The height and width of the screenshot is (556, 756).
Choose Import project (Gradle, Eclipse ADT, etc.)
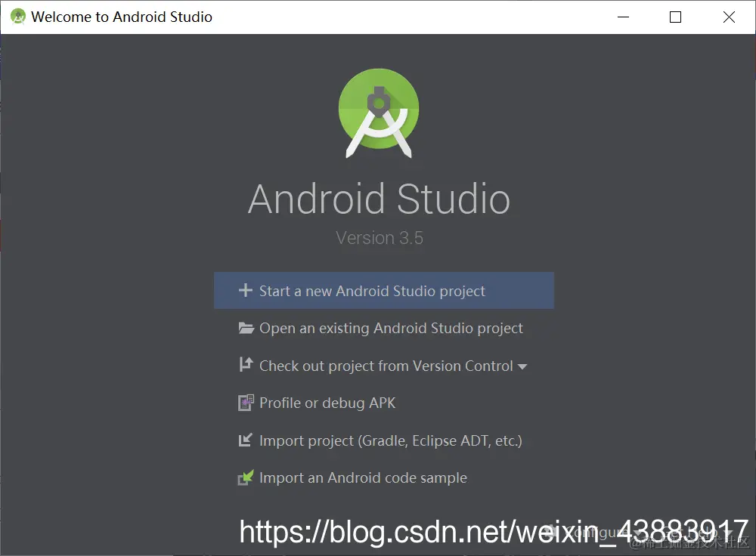pyautogui.click(x=380, y=440)
